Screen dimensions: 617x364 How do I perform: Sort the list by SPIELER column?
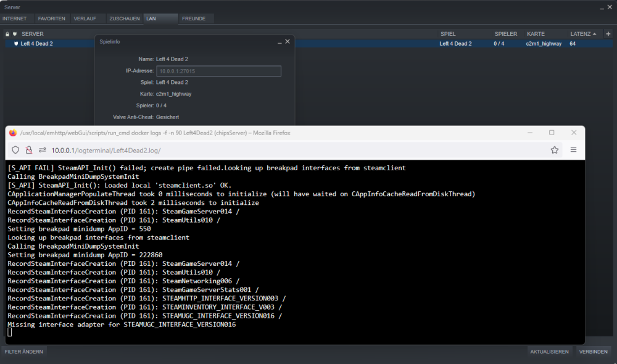pos(506,34)
